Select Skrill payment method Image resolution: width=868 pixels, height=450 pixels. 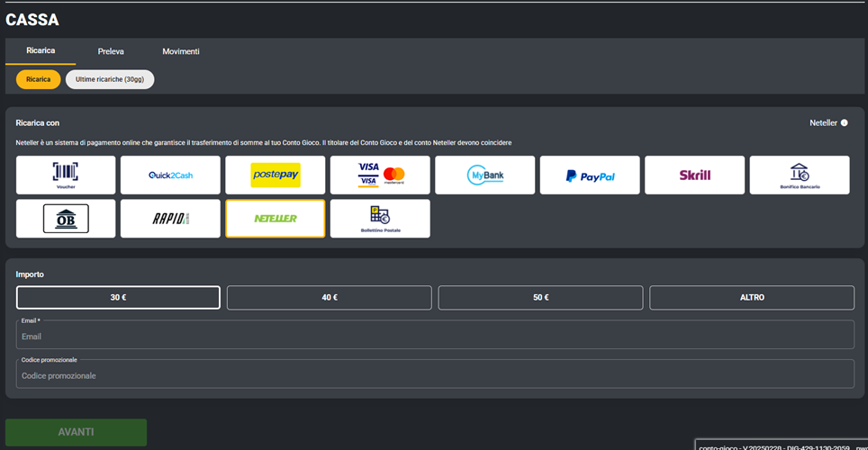695,175
